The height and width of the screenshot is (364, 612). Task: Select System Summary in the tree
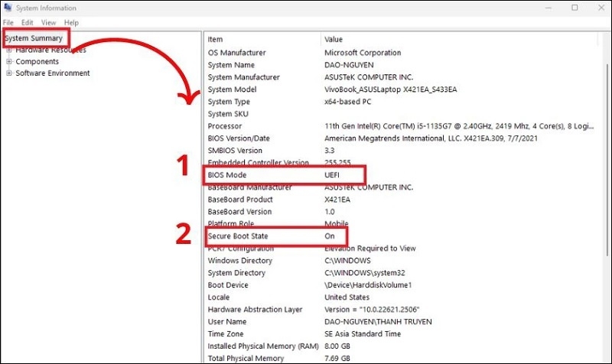[35, 37]
